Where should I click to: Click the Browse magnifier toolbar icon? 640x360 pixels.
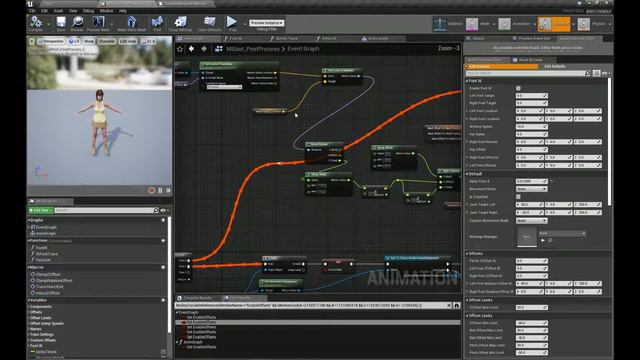(77, 22)
